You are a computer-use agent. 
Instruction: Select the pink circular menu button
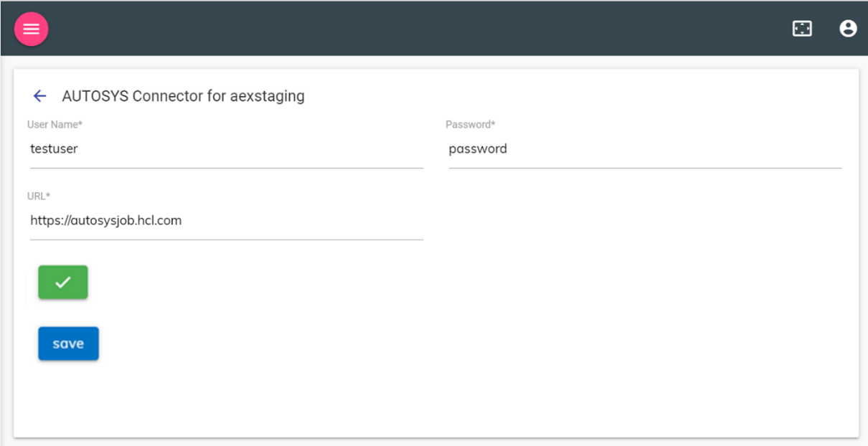31,29
